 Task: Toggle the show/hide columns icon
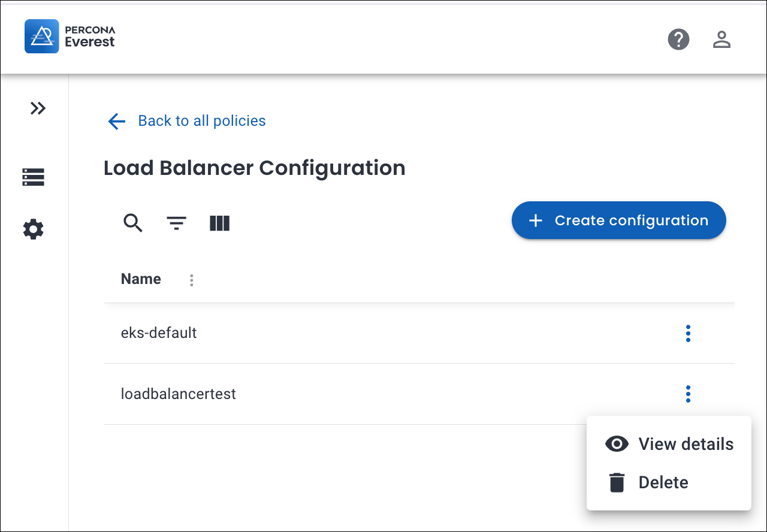[x=220, y=223]
